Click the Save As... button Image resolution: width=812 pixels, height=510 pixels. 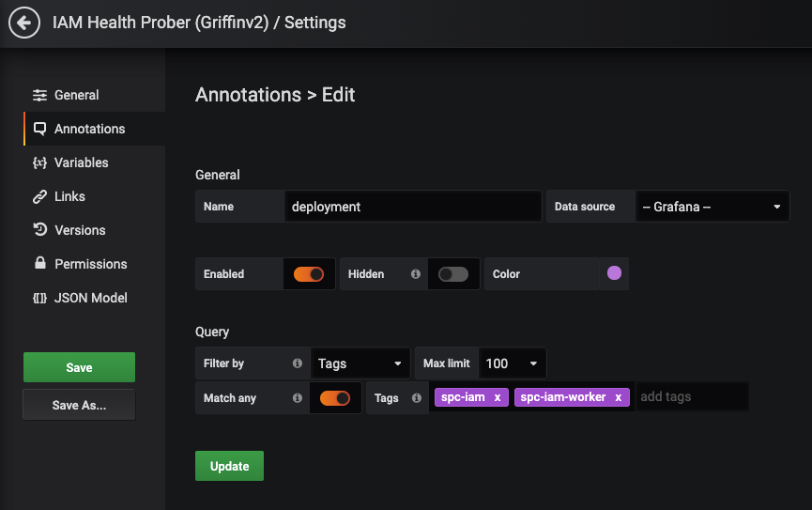point(79,405)
